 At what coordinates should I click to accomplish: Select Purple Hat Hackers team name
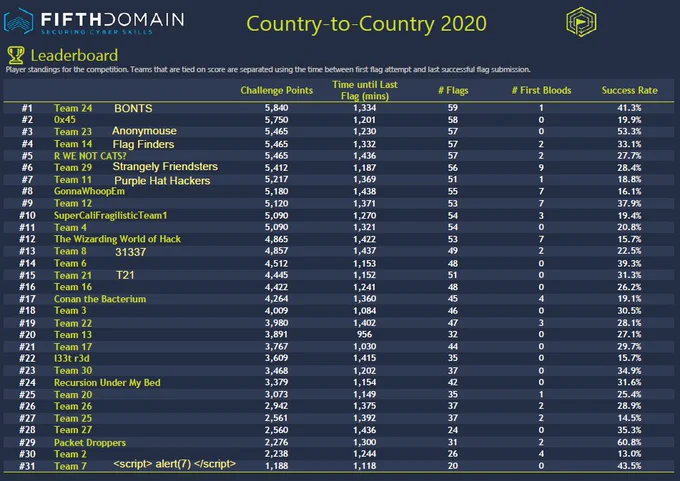coord(162,180)
